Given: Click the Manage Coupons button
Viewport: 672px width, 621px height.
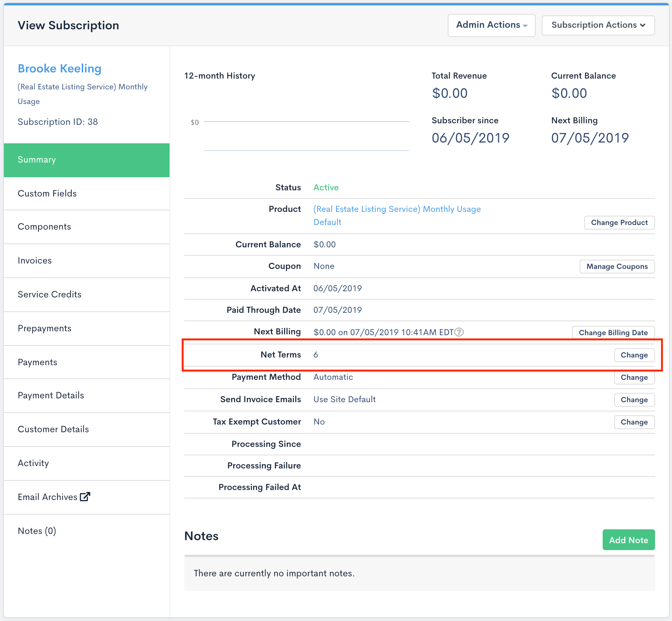Looking at the screenshot, I should tap(617, 267).
